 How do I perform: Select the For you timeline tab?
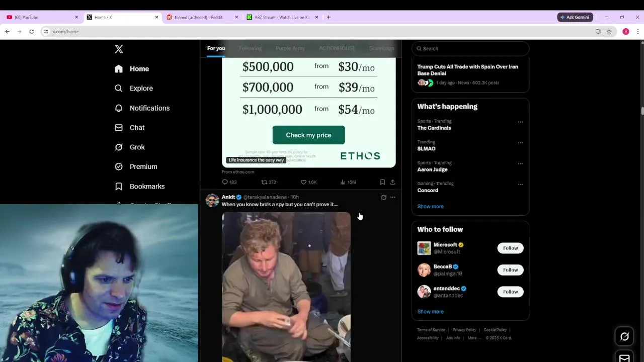216,48
